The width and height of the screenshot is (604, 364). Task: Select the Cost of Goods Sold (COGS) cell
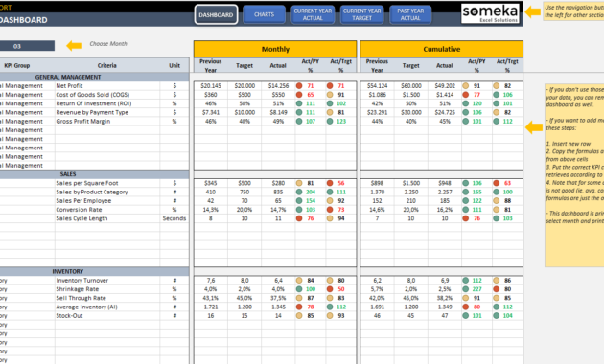[x=107, y=95]
